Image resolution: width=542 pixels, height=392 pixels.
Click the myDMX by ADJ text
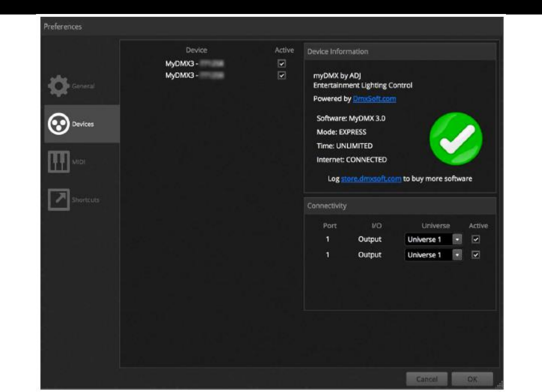[337, 75]
